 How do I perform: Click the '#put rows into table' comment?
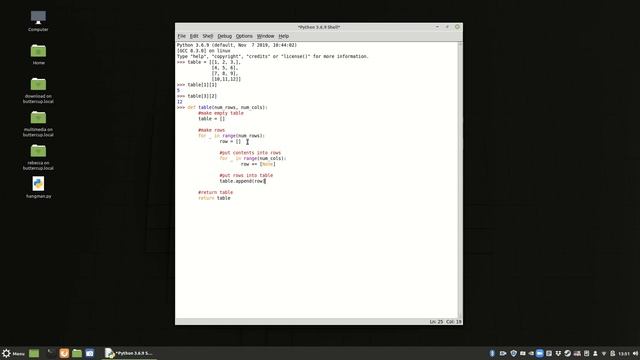[246, 175]
